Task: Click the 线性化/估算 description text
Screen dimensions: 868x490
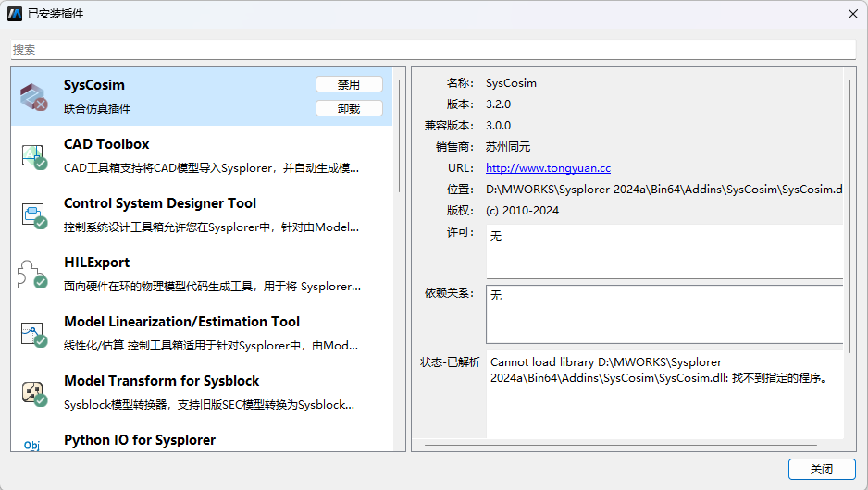Action: [211, 346]
